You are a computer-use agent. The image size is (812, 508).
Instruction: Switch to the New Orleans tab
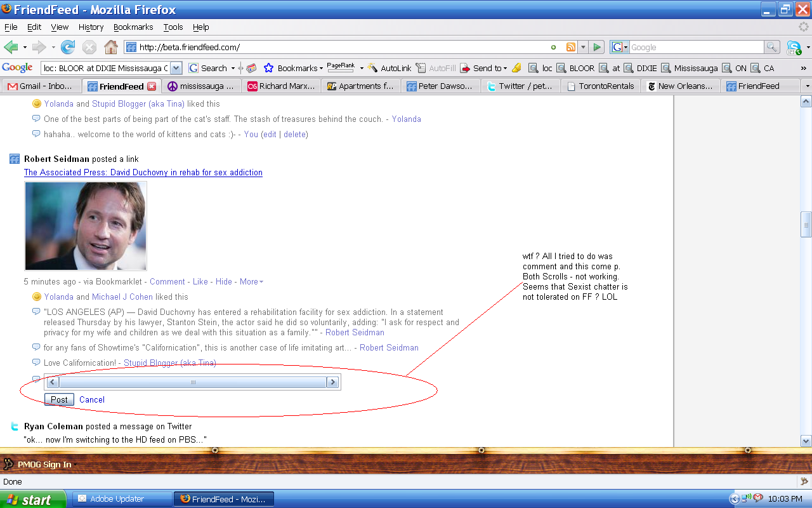680,86
